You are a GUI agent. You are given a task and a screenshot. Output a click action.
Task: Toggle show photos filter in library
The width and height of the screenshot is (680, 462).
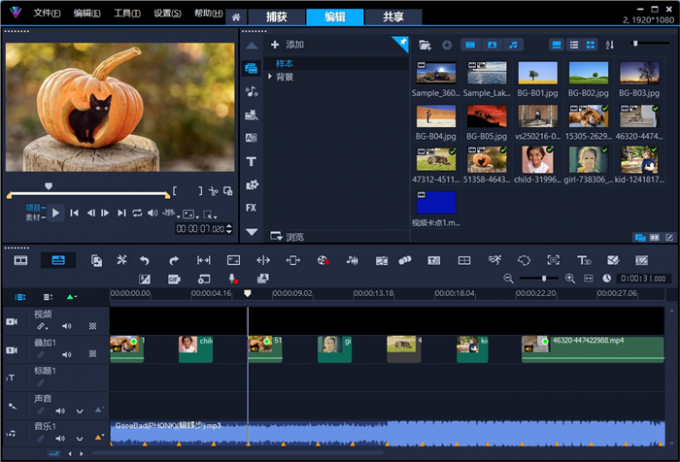[x=492, y=45]
